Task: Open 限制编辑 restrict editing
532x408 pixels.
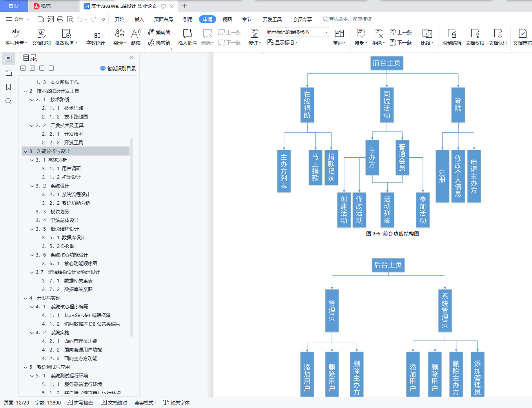Action: 452,37
